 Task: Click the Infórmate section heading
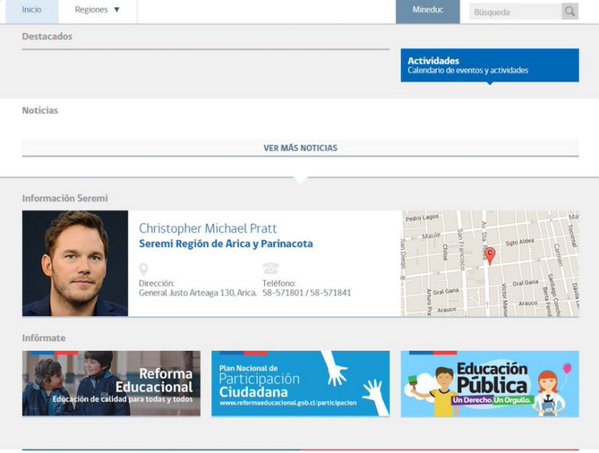coord(44,338)
